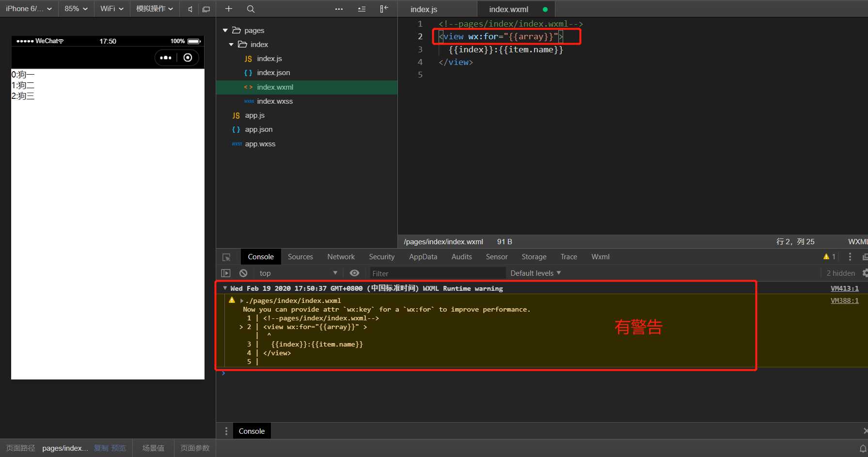Viewport: 868px width, 457px height.
Task: Click 预览 next to page path
Action: coord(119,448)
